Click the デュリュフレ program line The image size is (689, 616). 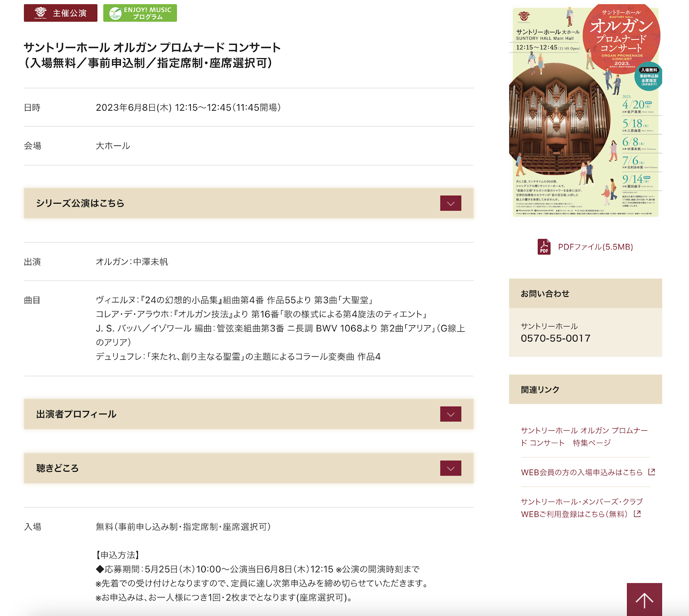click(238, 357)
